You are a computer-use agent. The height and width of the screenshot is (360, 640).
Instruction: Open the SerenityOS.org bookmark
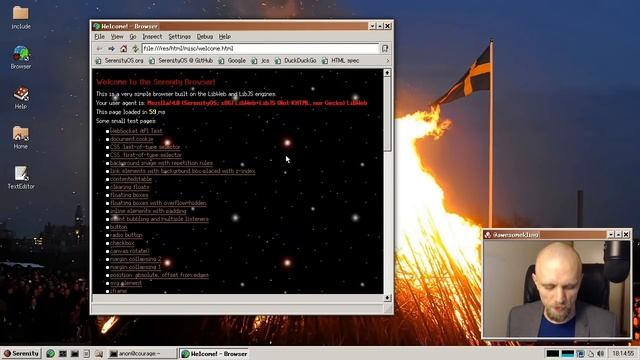[x=119, y=61]
